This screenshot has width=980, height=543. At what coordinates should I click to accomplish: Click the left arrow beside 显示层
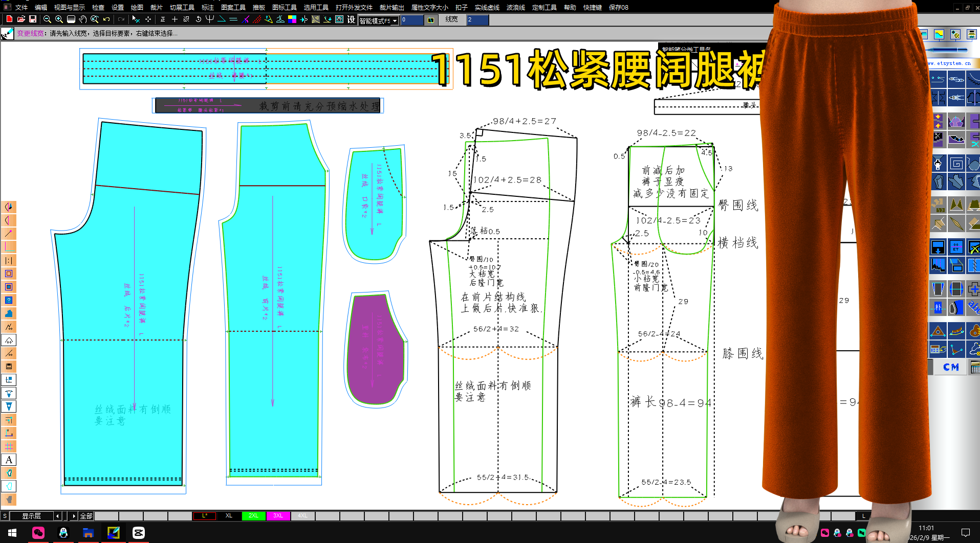pos(57,516)
